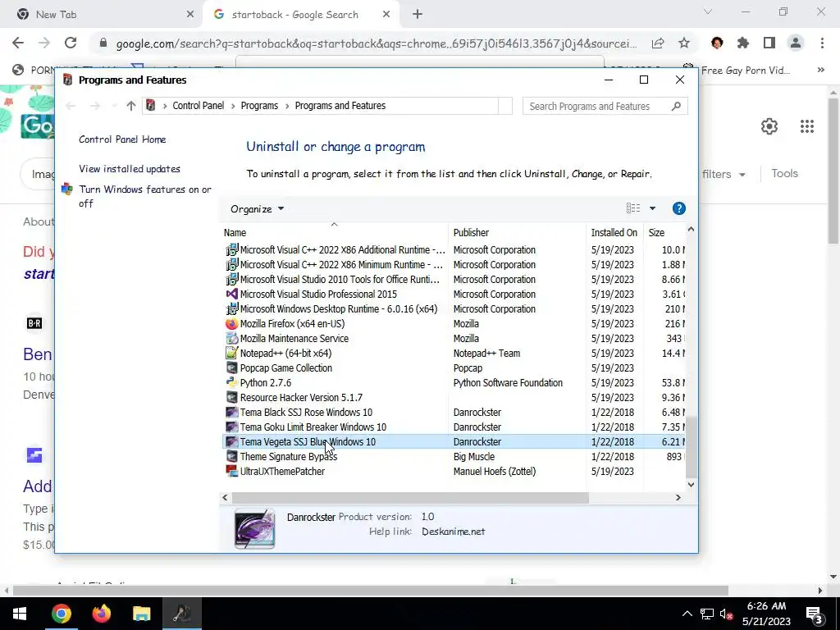Click the program list vertical scrollbar thumb
Image resolution: width=840 pixels, height=630 pixels.
pyautogui.click(x=691, y=447)
